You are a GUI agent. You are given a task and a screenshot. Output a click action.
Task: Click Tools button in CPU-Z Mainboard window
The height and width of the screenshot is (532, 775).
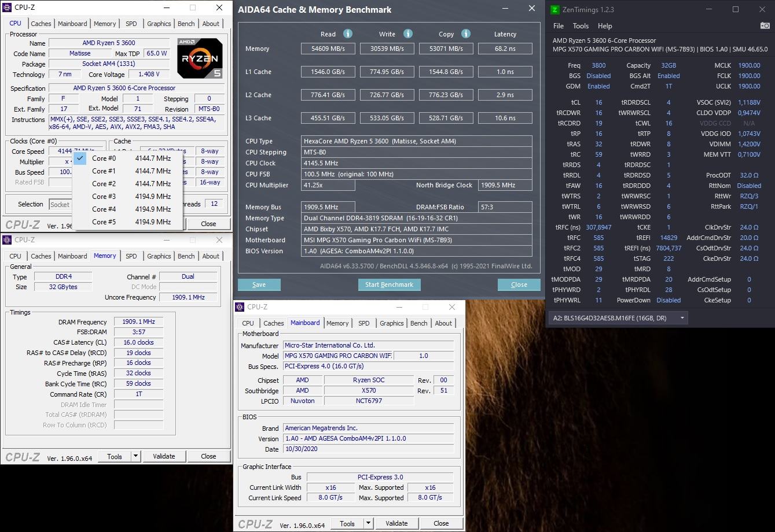pyautogui.click(x=347, y=523)
